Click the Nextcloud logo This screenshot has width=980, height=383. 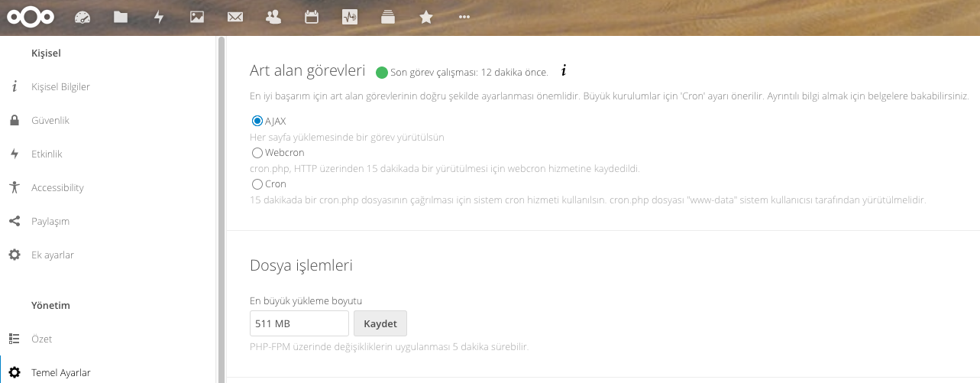31,17
